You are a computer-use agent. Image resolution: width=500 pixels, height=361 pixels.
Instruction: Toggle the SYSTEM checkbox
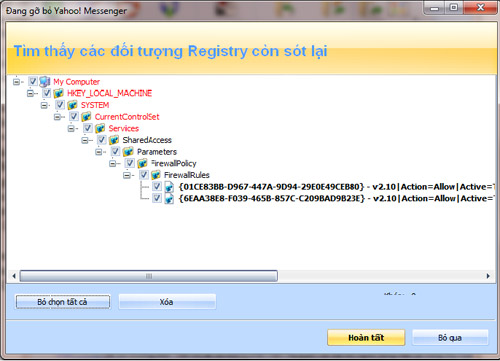(x=60, y=105)
